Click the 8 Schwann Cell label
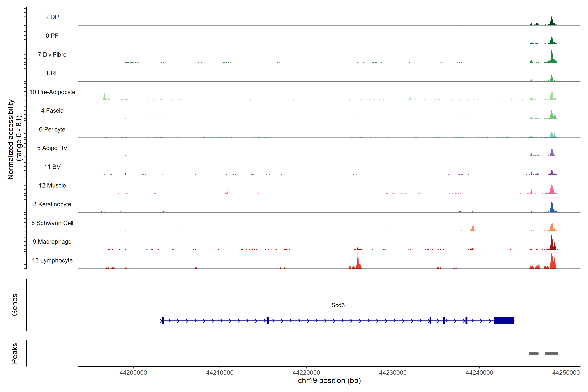 tap(52, 223)
